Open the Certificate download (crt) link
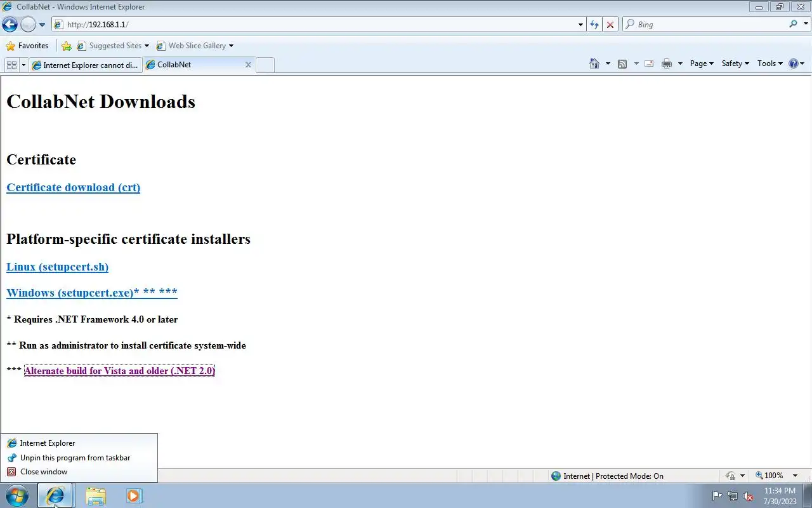Image resolution: width=812 pixels, height=508 pixels. [x=74, y=187]
